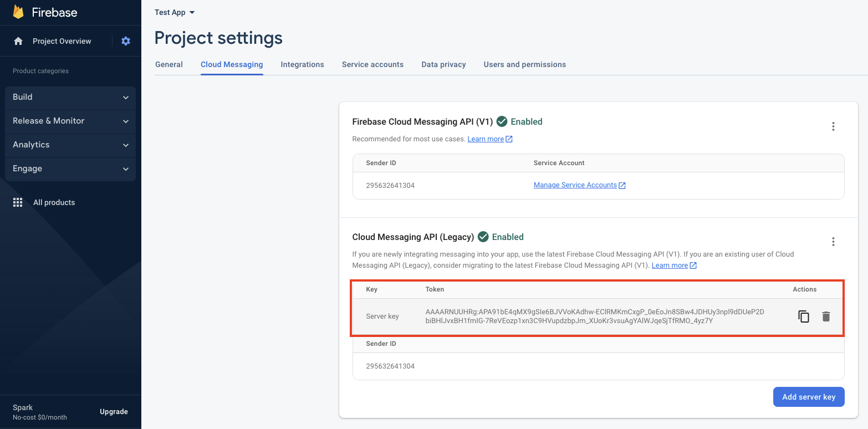The height and width of the screenshot is (429, 868).
Task: Click the Actions column header
Action: (x=805, y=289)
